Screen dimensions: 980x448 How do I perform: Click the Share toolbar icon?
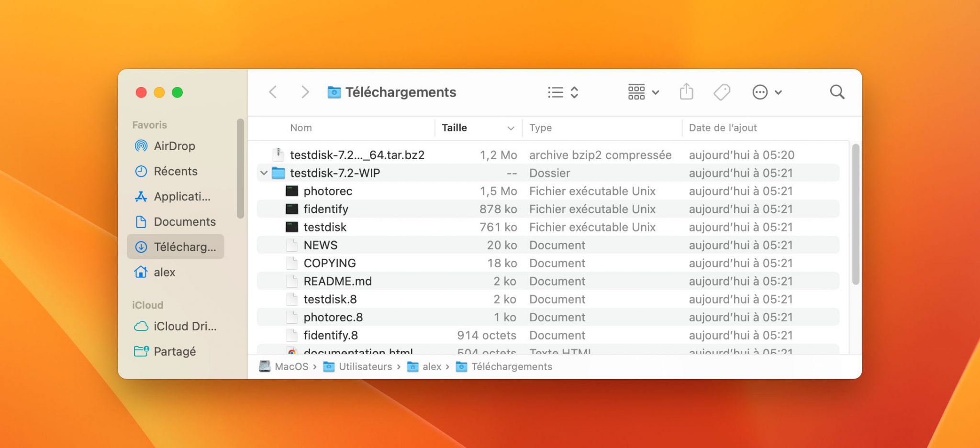coord(686,91)
